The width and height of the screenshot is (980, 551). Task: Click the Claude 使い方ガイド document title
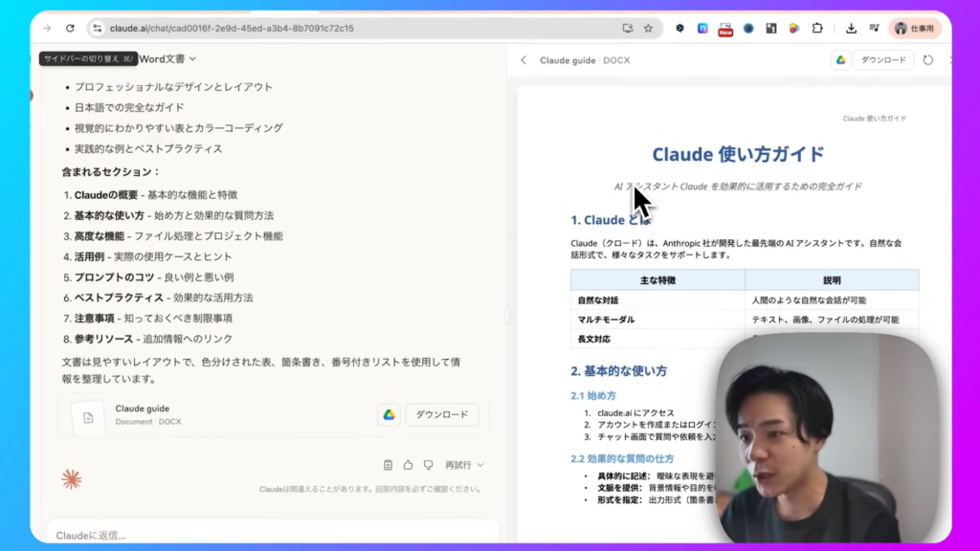point(738,154)
